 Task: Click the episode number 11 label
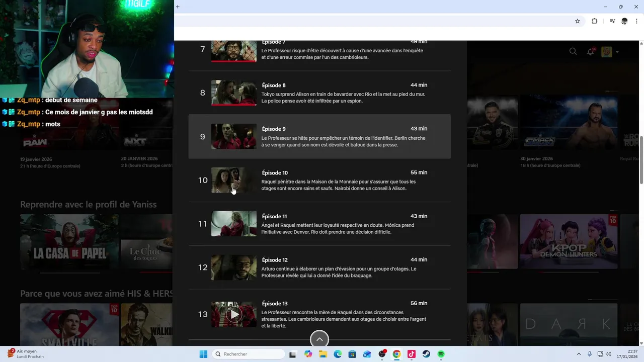203,224
